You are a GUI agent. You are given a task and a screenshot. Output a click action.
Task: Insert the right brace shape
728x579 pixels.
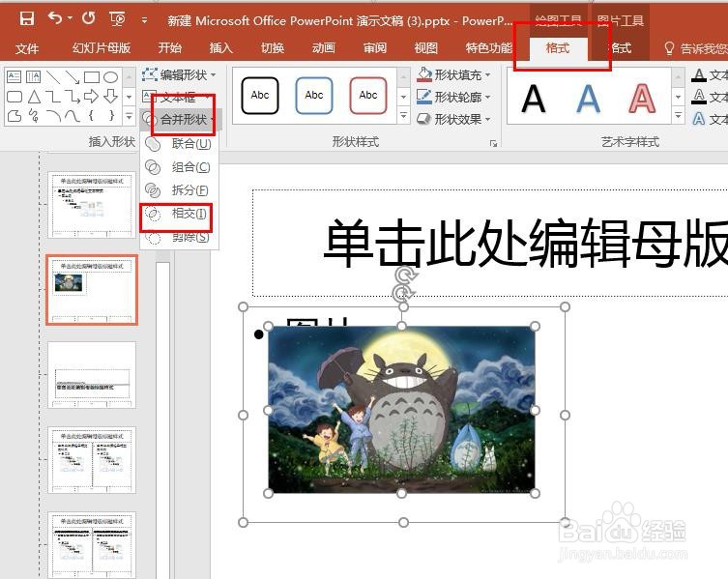click(111, 115)
